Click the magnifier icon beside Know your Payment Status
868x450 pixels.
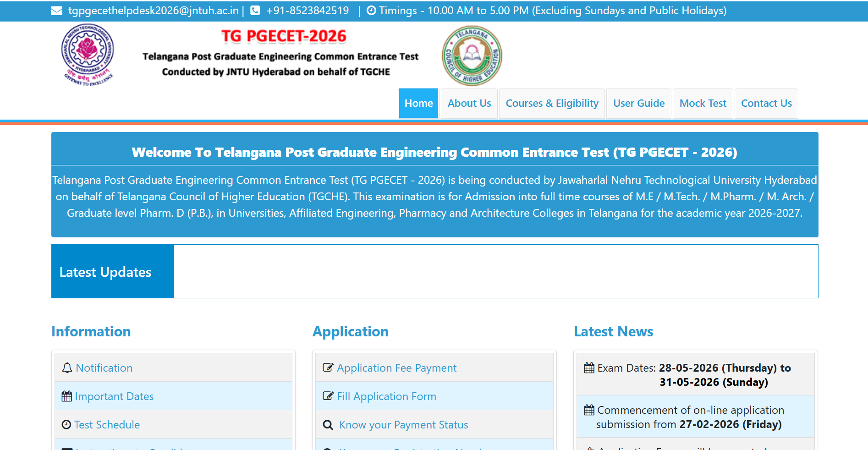pos(328,424)
